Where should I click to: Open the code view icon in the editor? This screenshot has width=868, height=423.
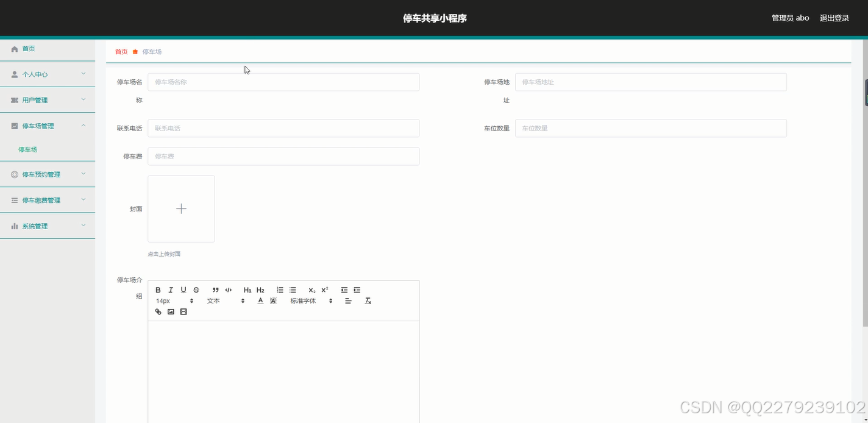(x=229, y=290)
